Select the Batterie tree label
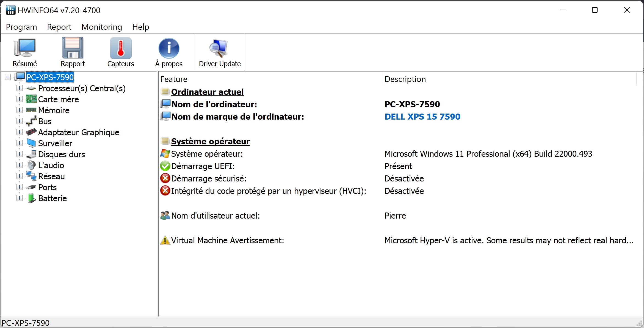 pyautogui.click(x=52, y=198)
